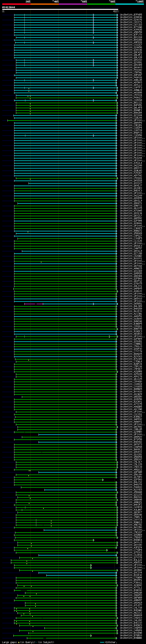Click the UniRef100_Q9SXS0 label
146x644 pixels.
[x=131, y=60]
